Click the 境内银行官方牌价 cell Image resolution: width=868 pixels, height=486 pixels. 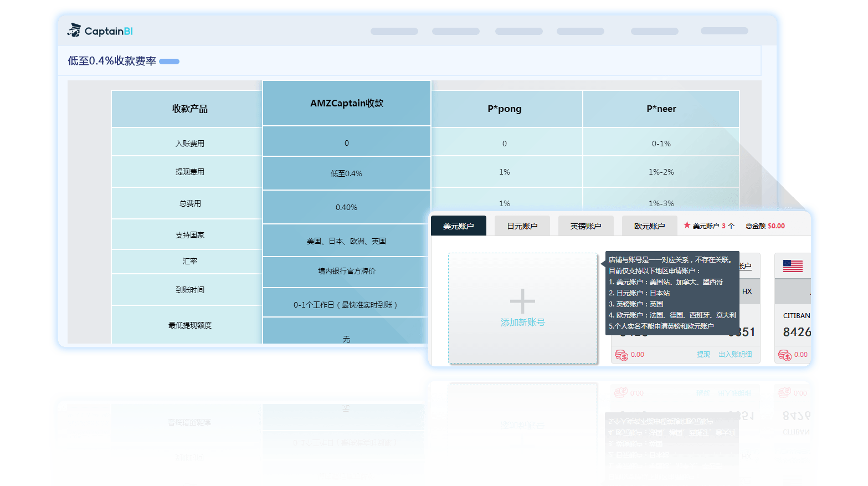click(x=347, y=271)
